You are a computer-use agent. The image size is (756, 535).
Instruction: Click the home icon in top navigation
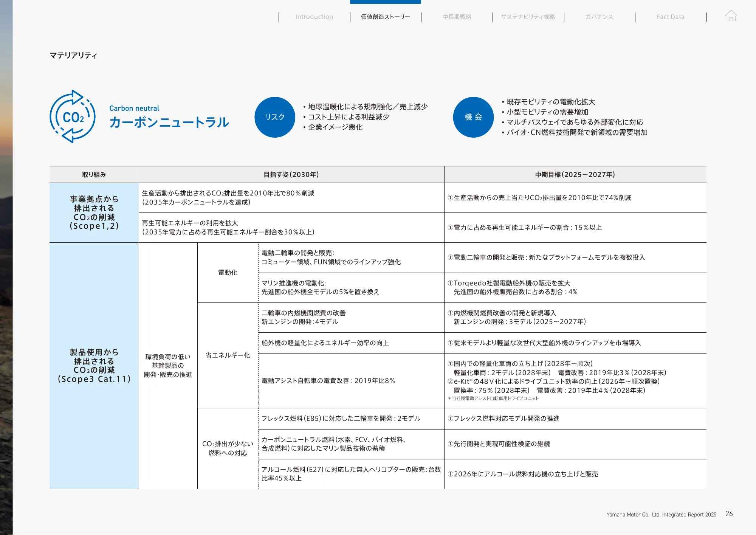coord(732,16)
